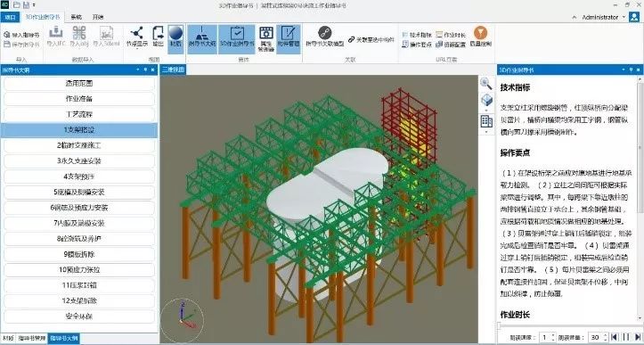Select the 8砼浇筑及养护 outline step
644x345 pixels.
tap(79, 239)
